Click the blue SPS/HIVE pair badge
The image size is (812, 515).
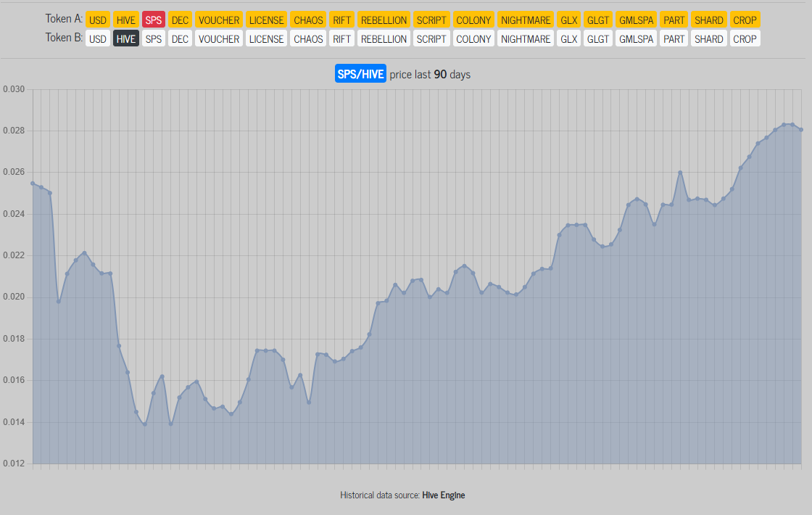click(x=360, y=74)
